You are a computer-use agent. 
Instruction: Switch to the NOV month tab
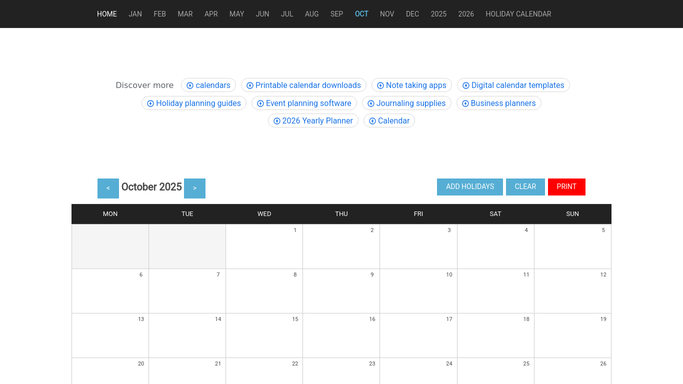coord(387,14)
